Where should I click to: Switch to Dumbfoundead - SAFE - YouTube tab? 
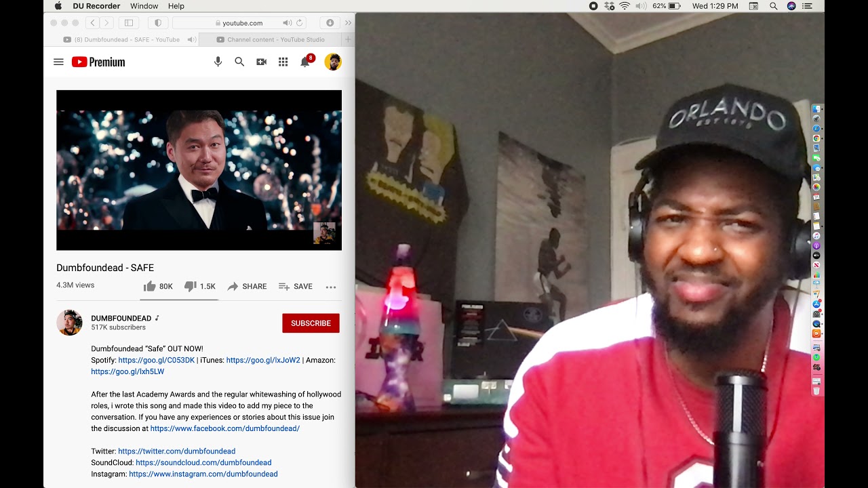[121, 39]
